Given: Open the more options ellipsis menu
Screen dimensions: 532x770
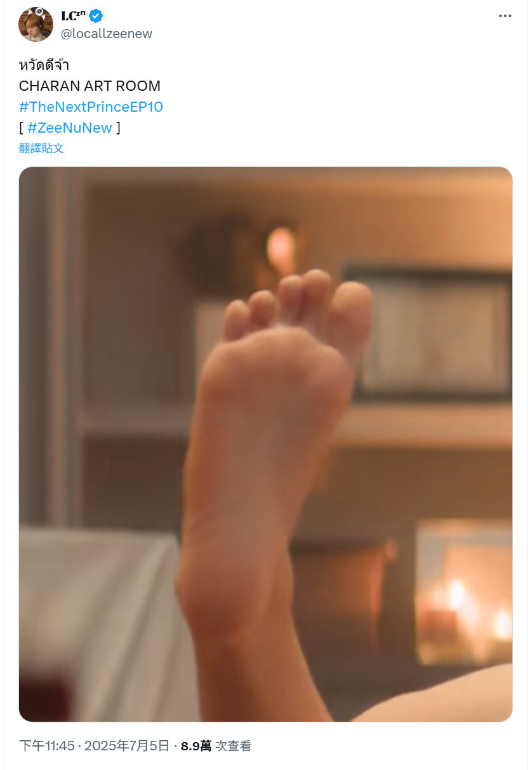Looking at the screenshot, I should pos(505,16).
